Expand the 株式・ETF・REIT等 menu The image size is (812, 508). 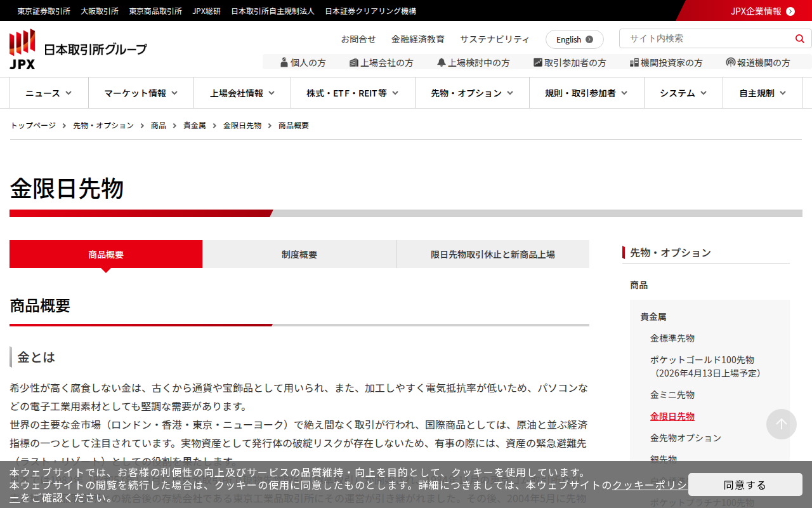click(x=353, y=93)
